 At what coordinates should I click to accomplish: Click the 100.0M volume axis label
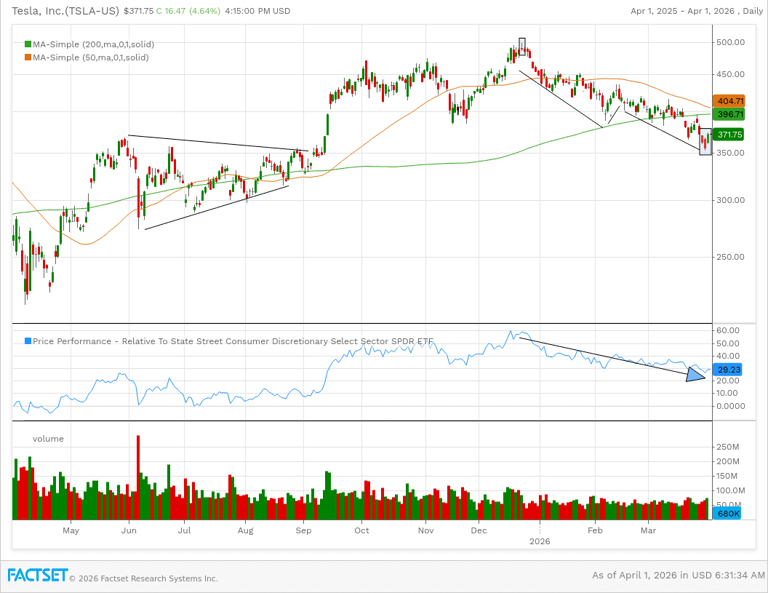point(730,490)
